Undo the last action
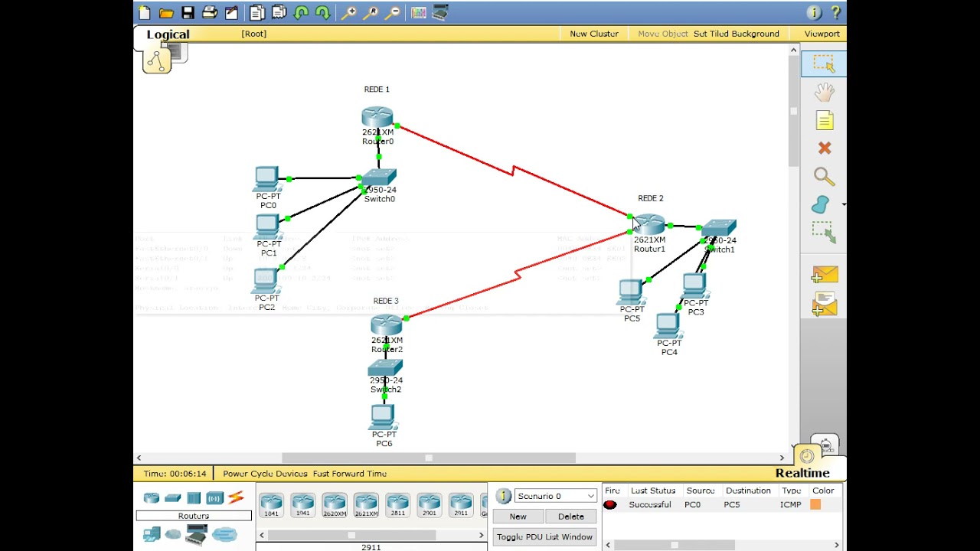 tap(301, 13)
